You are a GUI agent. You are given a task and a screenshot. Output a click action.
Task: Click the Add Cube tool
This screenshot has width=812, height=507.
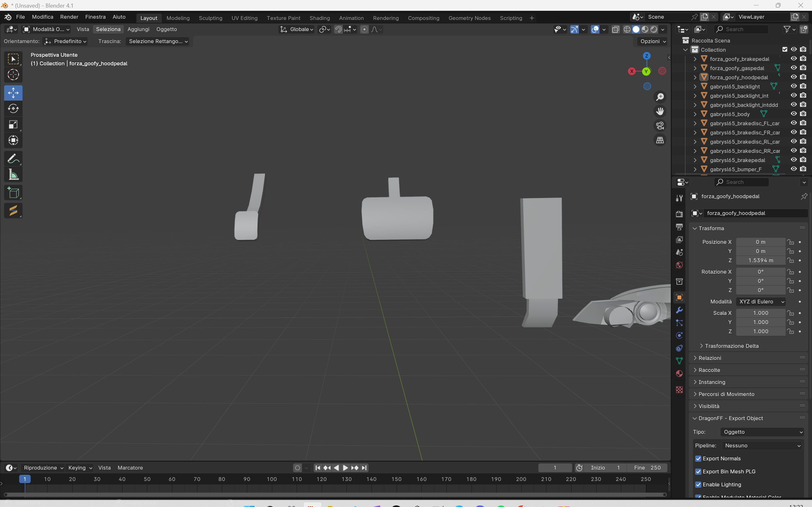click(x=13, y=193)
